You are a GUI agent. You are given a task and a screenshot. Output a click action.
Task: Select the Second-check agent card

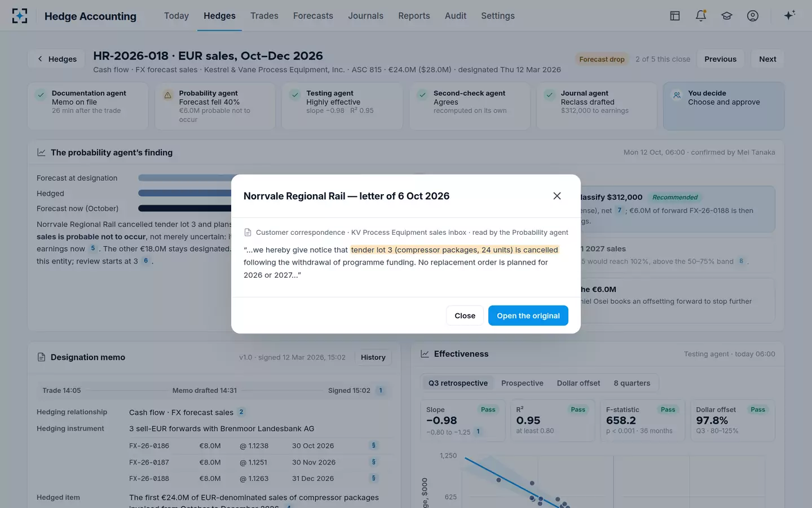(470, 106)
